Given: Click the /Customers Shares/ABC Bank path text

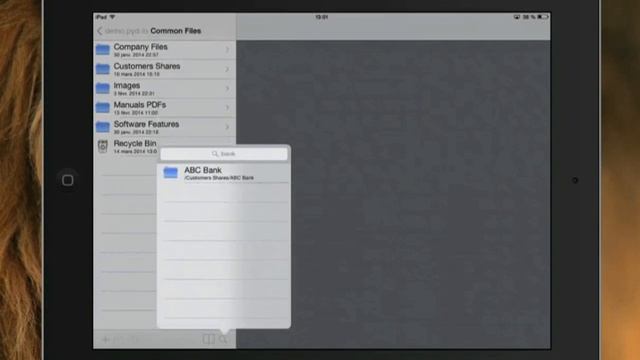Looking at the screenshot, I should (219, 178).
